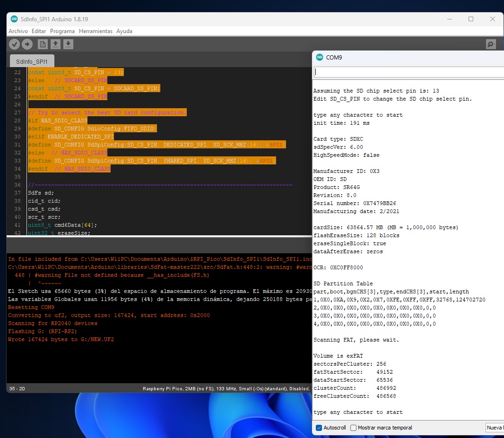Click the Verify (checkmark) sketch button
This screenshot has width=504, height=438.
pyautogui.click(x=15, y=44)
